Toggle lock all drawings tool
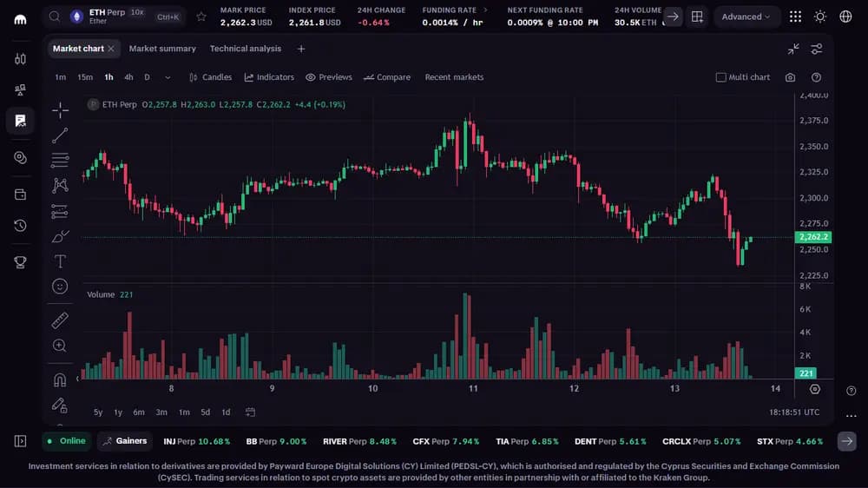The height and width of the screenshot is (488, 868). [60, 406]
